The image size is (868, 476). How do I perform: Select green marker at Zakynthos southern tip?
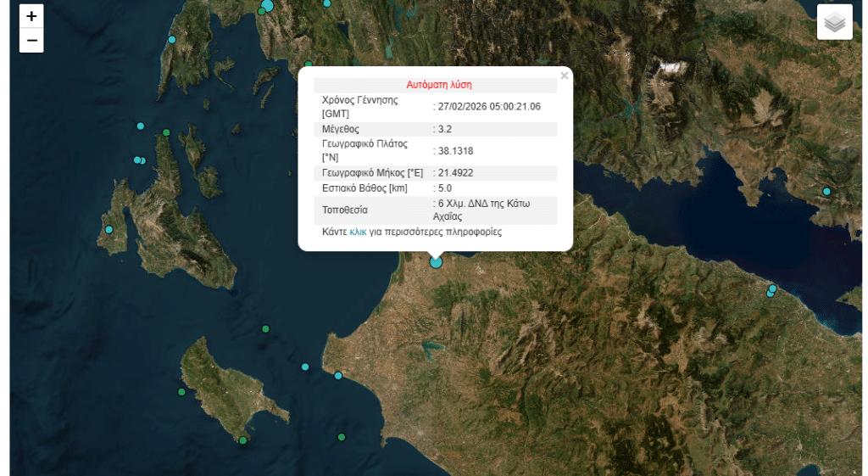pyautogui.click(x=243, y=440)
